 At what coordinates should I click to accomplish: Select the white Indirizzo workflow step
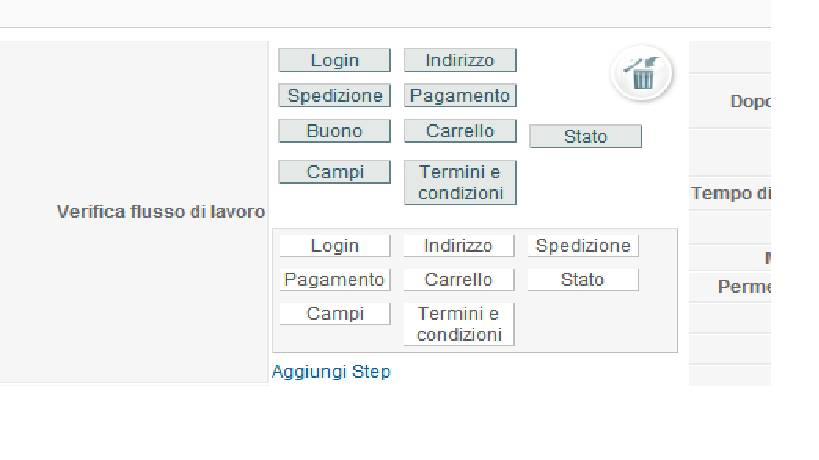coord(458,245)
